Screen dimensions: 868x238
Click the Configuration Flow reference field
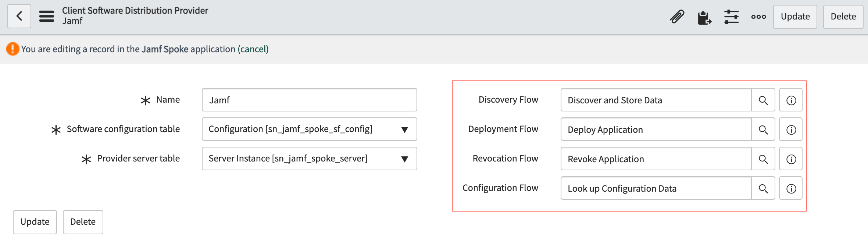point(656,188)
